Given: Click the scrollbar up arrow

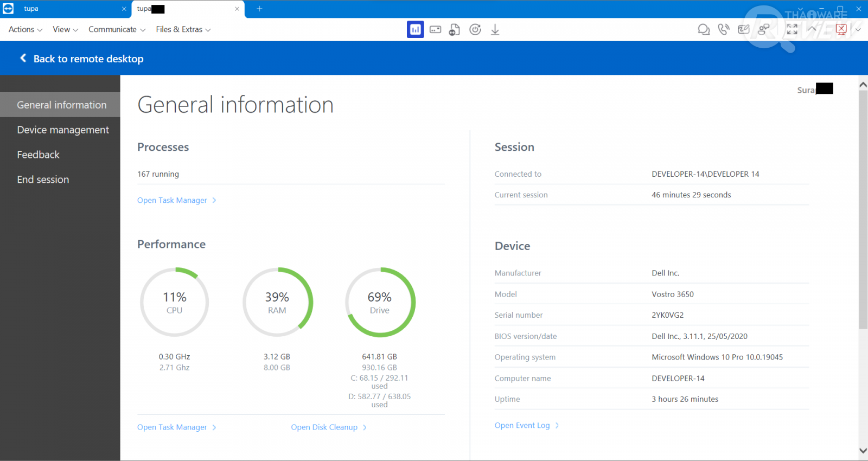Looking at the screenshot, I should [863, 85].
